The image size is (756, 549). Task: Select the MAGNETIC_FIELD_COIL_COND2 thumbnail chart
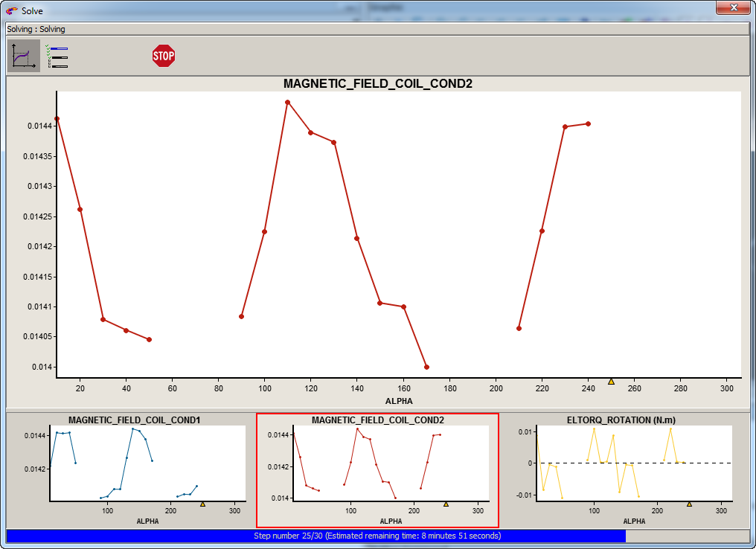point(377,470)
